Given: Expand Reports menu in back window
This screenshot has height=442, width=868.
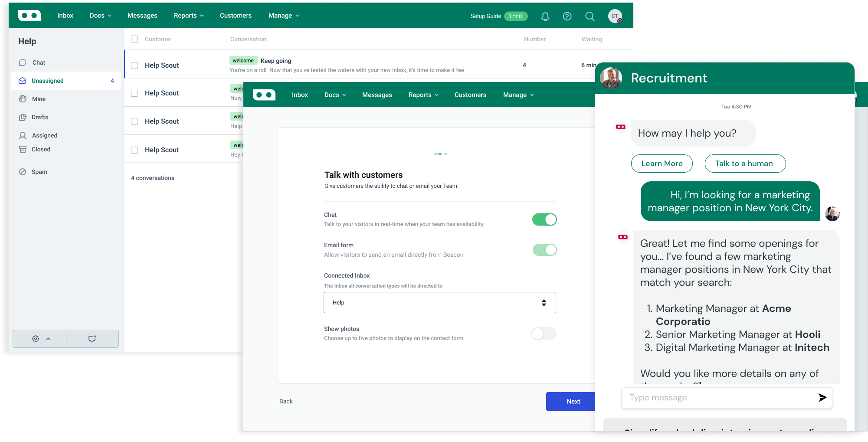Looking at the screenshot, I should 189,16.
